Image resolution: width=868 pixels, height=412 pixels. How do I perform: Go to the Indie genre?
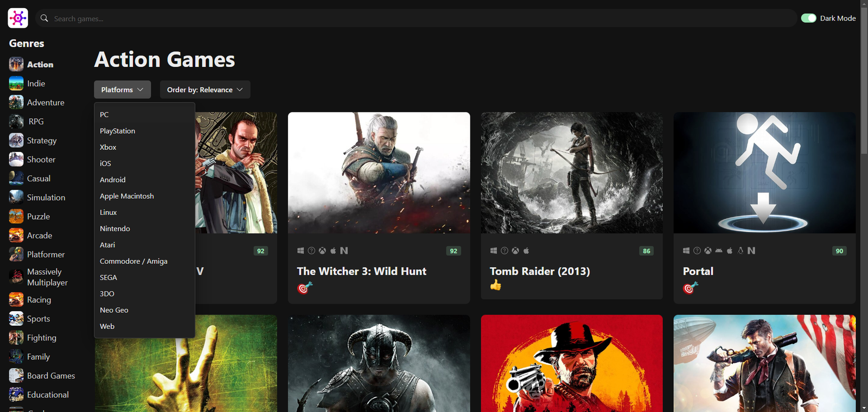[36, 84]
